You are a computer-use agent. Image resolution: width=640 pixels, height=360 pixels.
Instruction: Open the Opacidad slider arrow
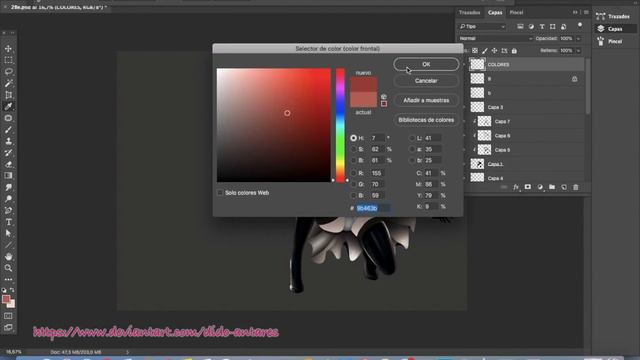[578, 38]
